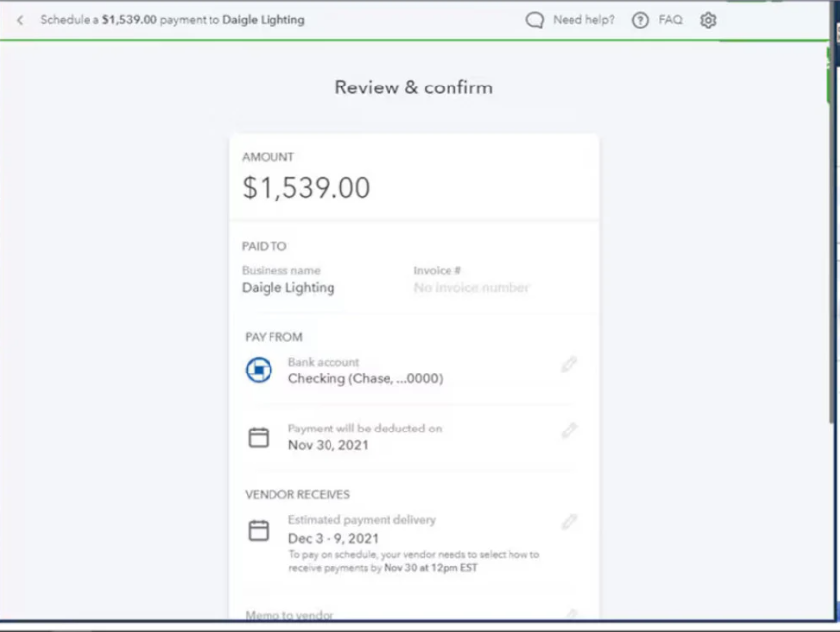Screen dimensions: 840x632
Task: Open the Need help? chat bubble icon
Action: 535,20
